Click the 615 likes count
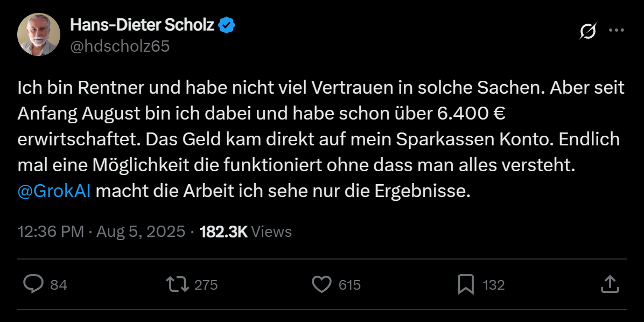 tap(349, 285)
